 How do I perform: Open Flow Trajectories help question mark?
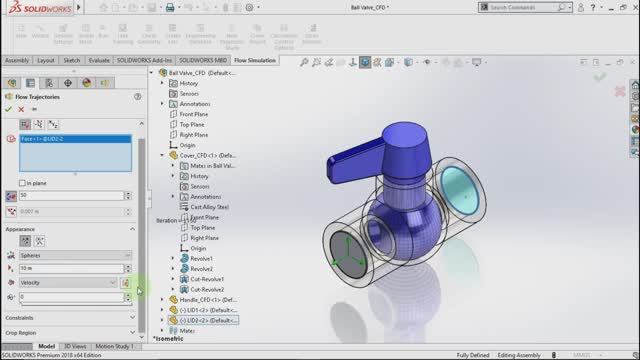(138, 97)
